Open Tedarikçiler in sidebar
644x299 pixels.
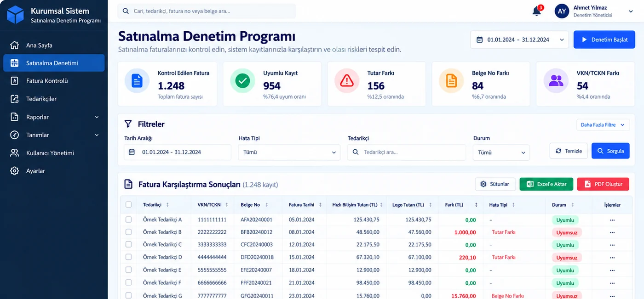[x=54, y=99]
